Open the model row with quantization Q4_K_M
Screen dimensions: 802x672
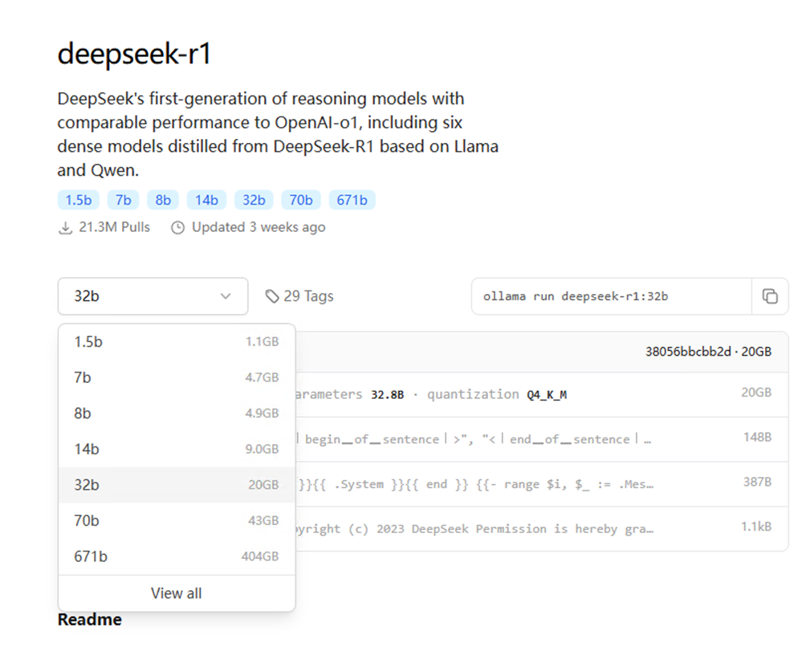click(542, 394)
